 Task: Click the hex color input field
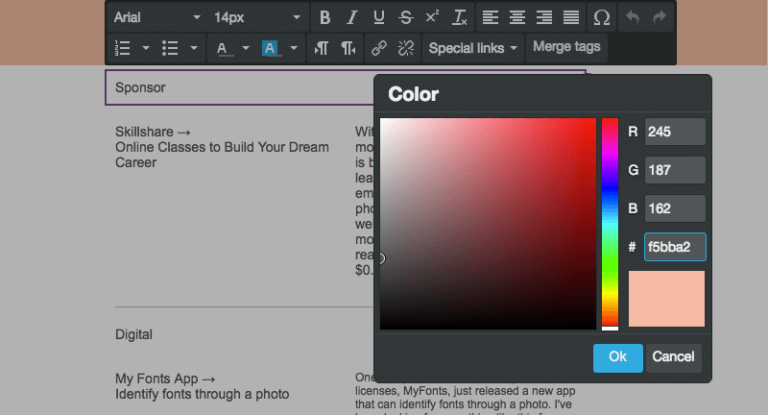point(675,247)
